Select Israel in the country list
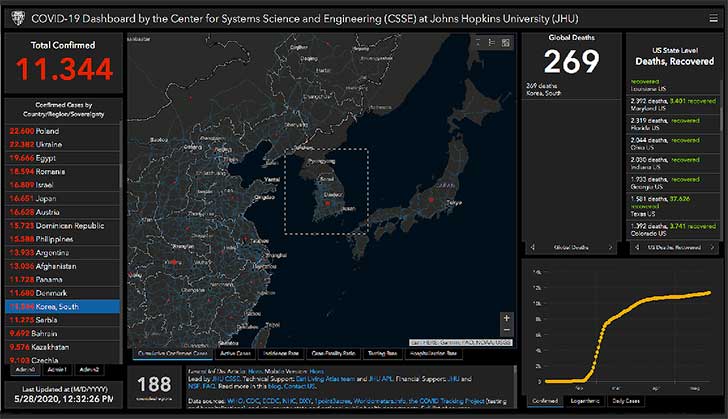 tap(63, 185)
